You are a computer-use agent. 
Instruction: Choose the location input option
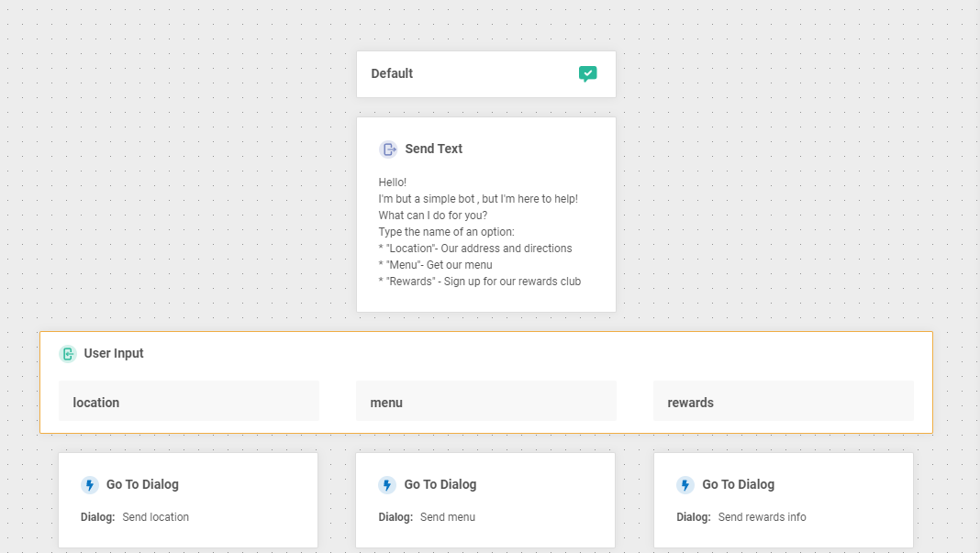[x=189, y=402]
